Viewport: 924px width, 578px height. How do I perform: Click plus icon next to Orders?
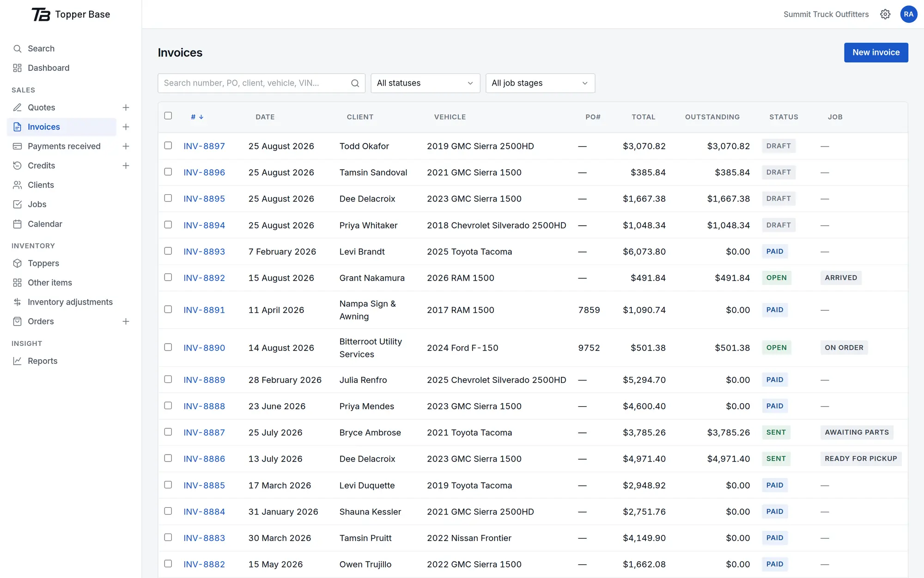coord(126,321)
